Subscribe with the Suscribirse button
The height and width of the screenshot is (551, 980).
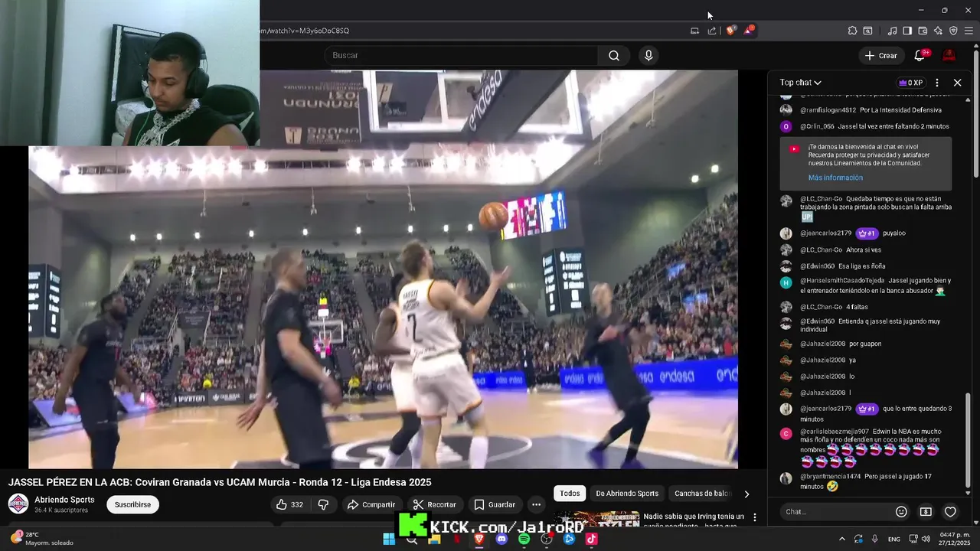132,504
